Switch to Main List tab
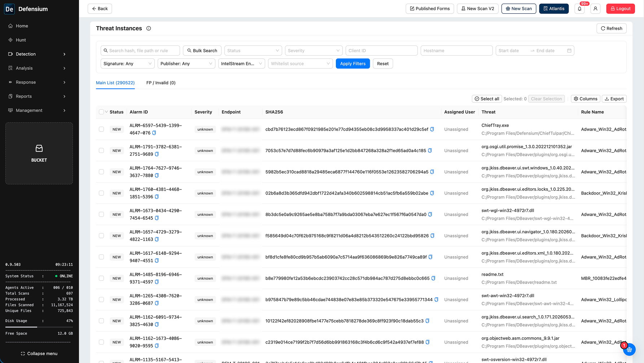This screenshot has height=363, width=644. point(115,83)
